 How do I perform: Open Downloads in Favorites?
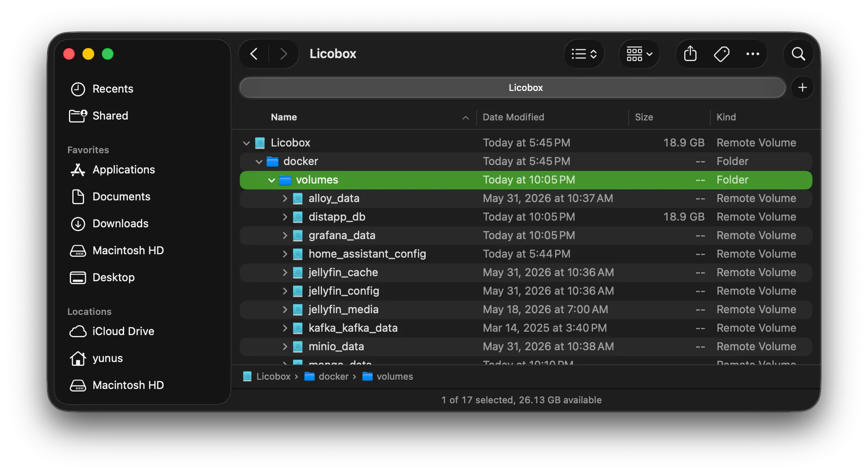(x=109, y=224)
